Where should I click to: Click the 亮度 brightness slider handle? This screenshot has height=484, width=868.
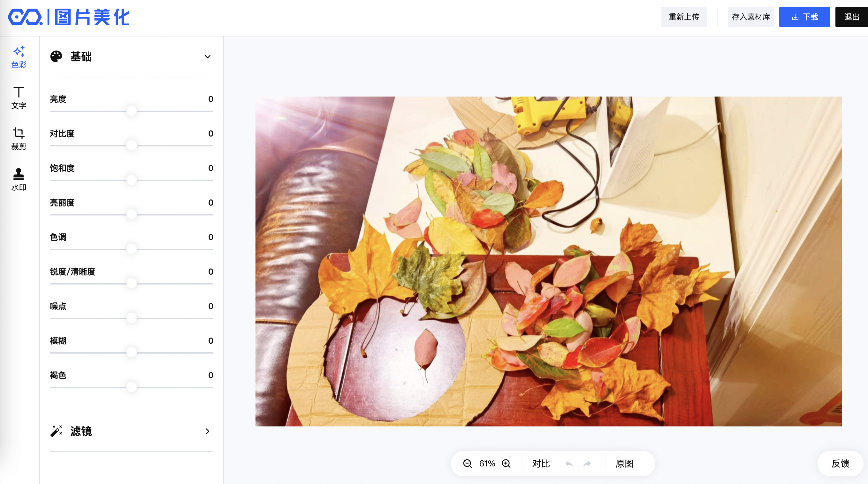[x=131, y=110]
